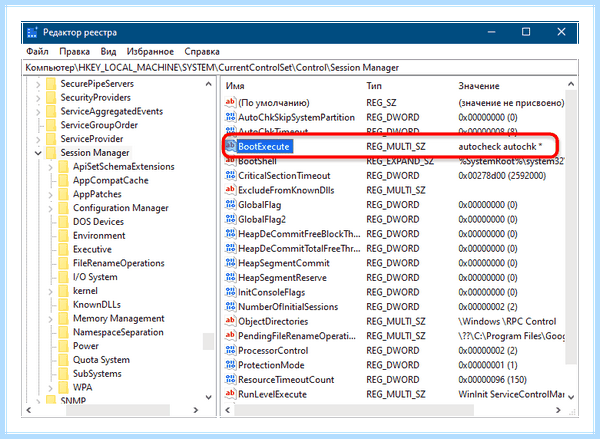
Task: Expand the WPA subkey
Action: coord(51,388)
